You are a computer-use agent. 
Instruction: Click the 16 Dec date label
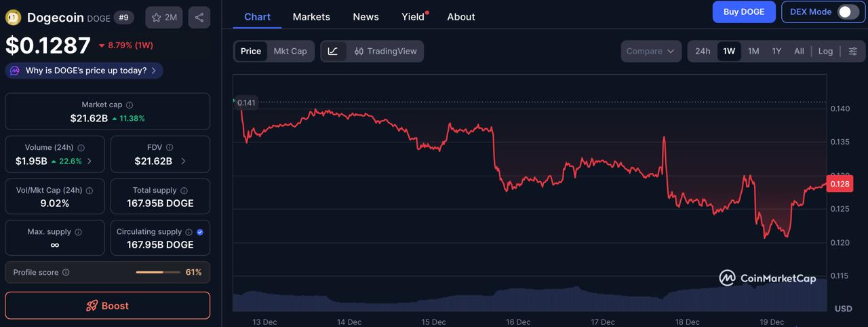pyautogui.click(x=518, y=322)
